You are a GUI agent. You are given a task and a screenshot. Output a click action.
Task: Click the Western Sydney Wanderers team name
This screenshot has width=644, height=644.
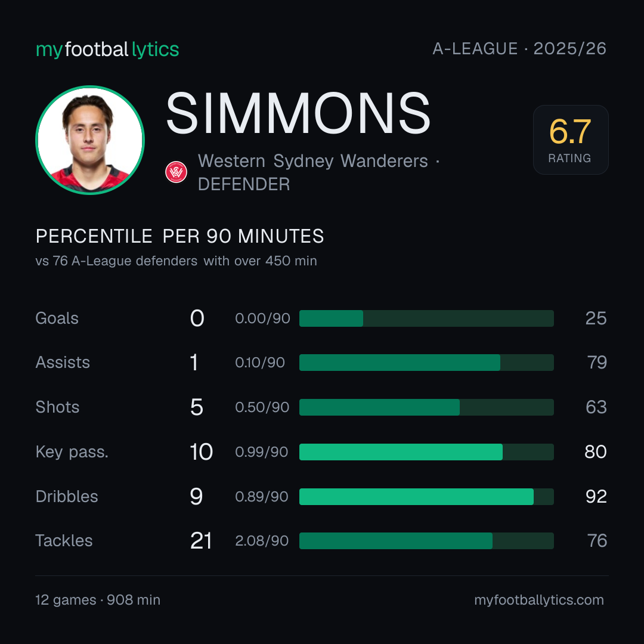[313, 161]
